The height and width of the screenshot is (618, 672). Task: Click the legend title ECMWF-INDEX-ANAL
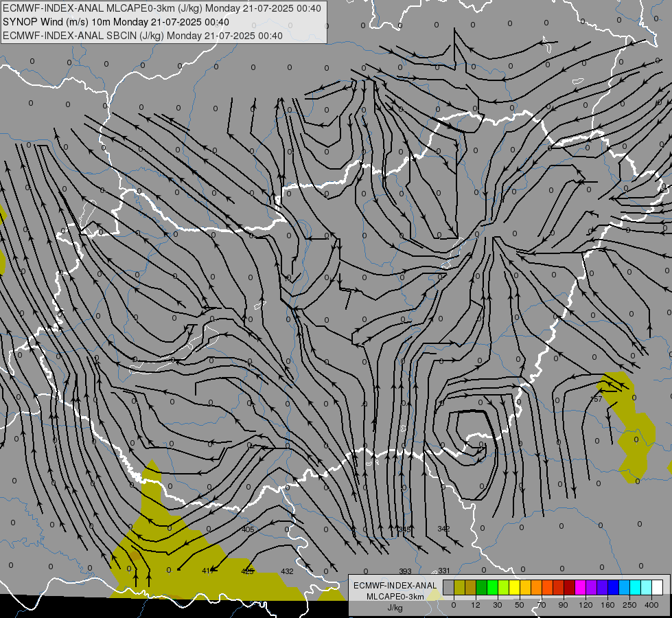(x=395, y=586)
